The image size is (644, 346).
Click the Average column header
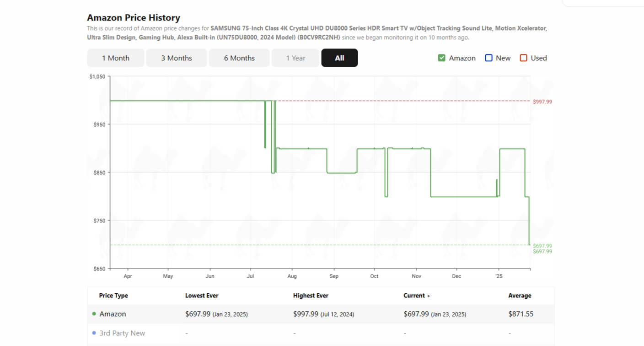coord(520,296)
